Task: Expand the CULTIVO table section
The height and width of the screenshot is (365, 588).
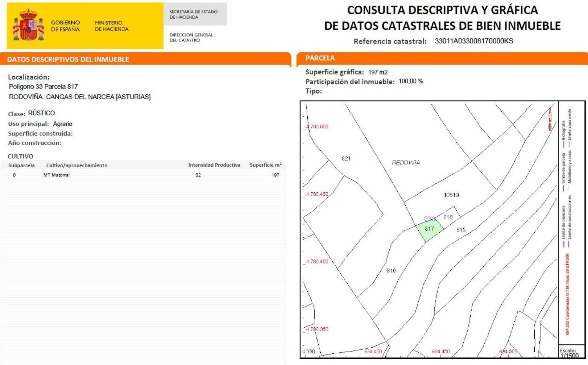Action: [20, 156]
